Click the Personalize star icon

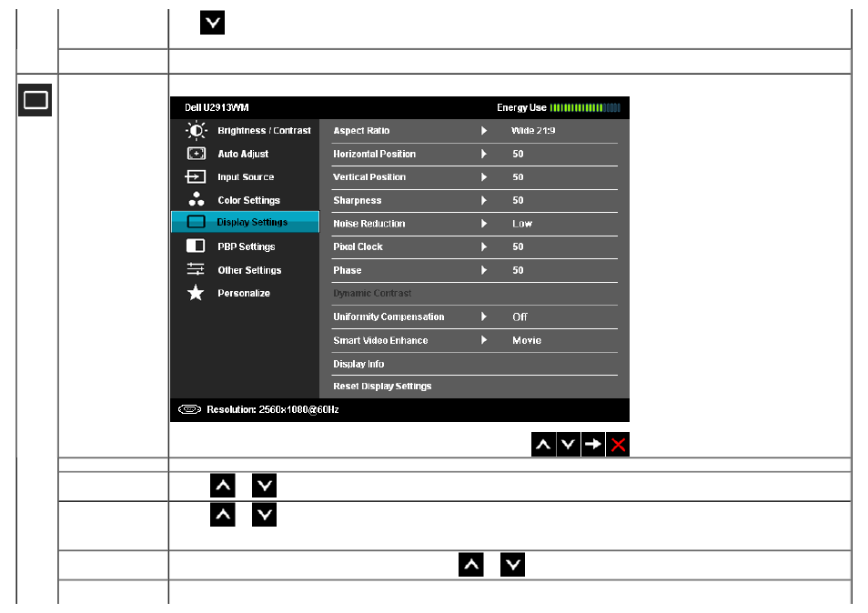coord(196,293)
